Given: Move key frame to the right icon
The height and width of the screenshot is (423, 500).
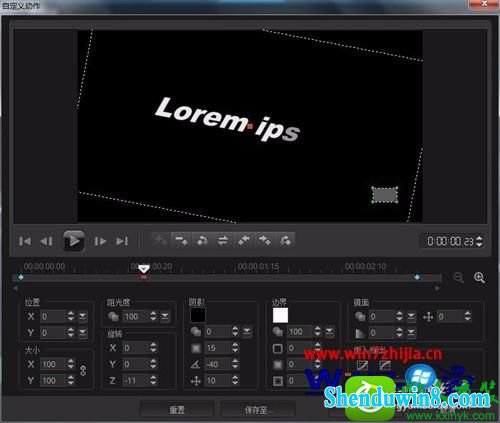Looking at the screenshot, I should pos(265,240).
